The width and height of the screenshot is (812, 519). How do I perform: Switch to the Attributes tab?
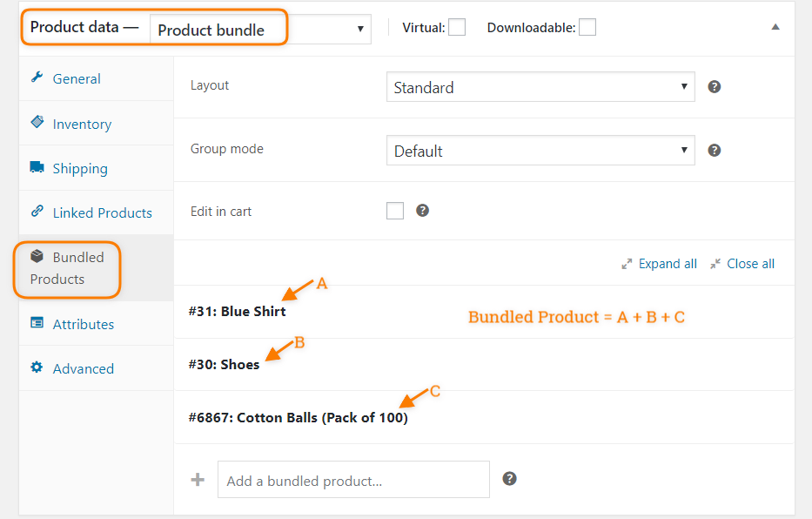pyautogui.click(x=97, y=324)
